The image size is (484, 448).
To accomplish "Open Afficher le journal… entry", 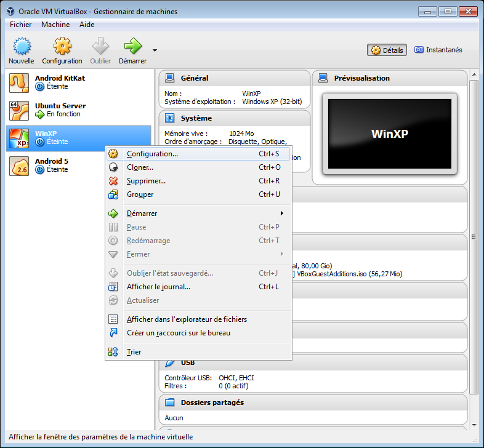I will [x=158, y=287].
